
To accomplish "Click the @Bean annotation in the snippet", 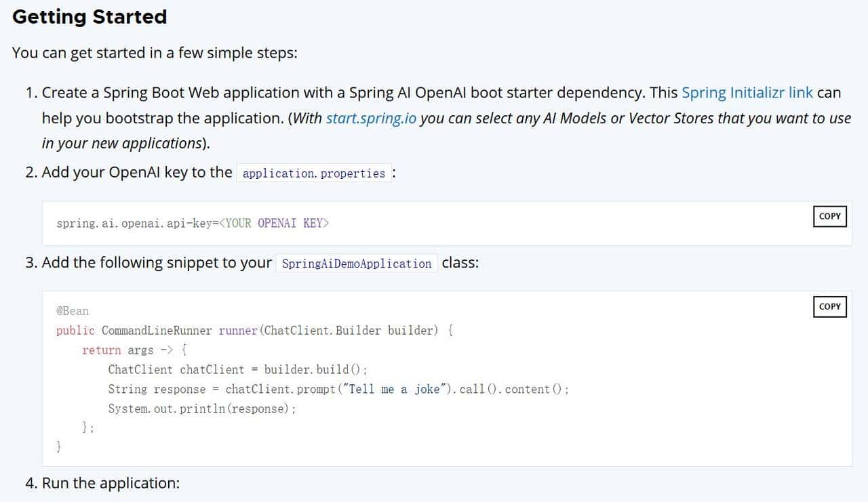I will pyautogui.click(x=72, y=311).
